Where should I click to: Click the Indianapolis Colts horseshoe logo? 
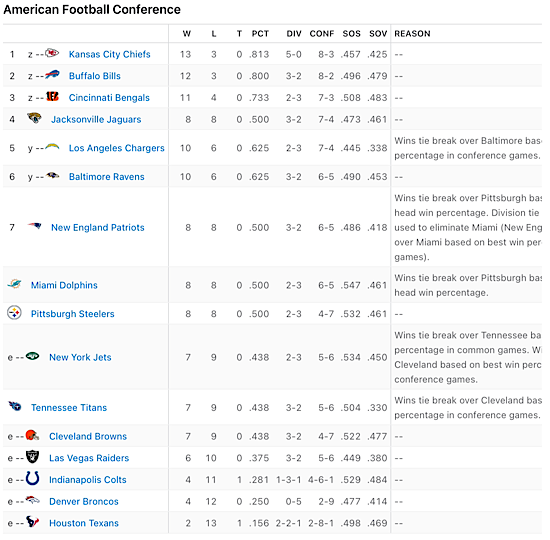(x=33, y=478)
